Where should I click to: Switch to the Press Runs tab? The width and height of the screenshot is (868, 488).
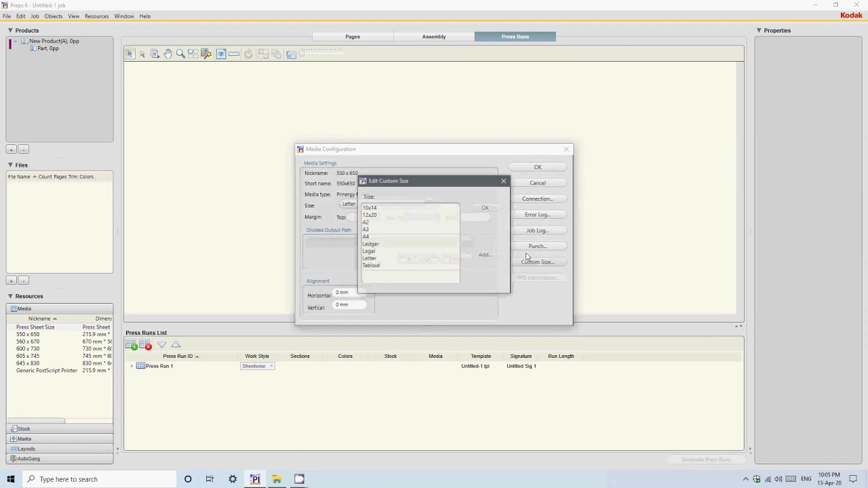(x=515, y=37)
